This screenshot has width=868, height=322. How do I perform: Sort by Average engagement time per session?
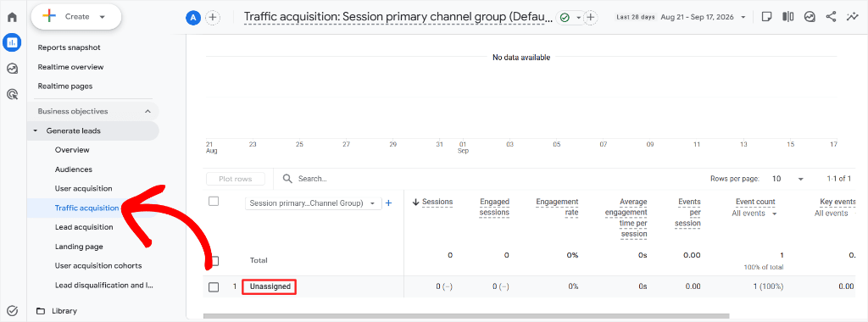[x=626, y=218]
